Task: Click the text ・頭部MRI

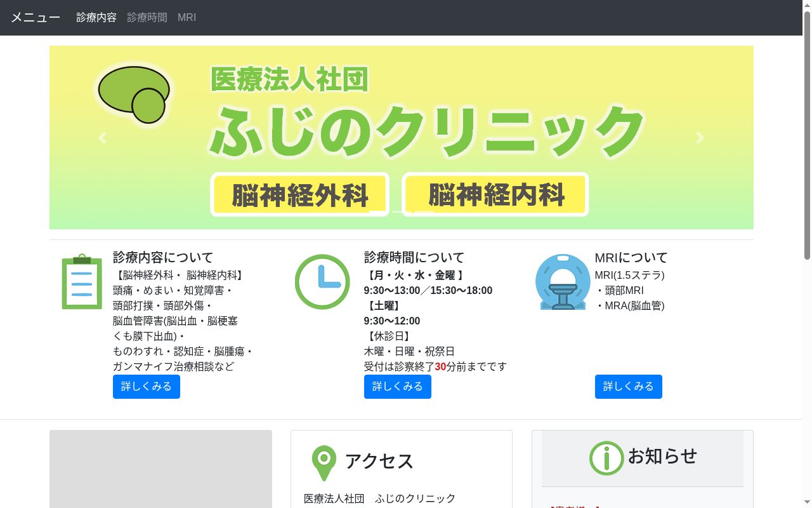Action: pyautogui.click(x=620, y=291)
